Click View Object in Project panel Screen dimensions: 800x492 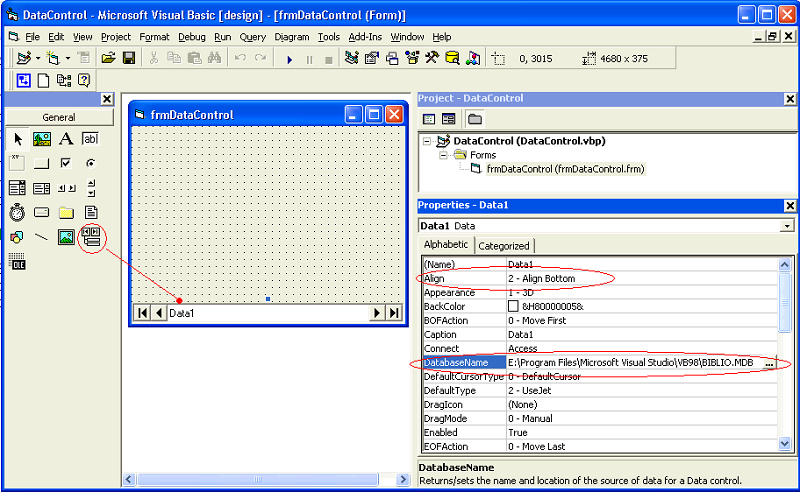point(448,119)
